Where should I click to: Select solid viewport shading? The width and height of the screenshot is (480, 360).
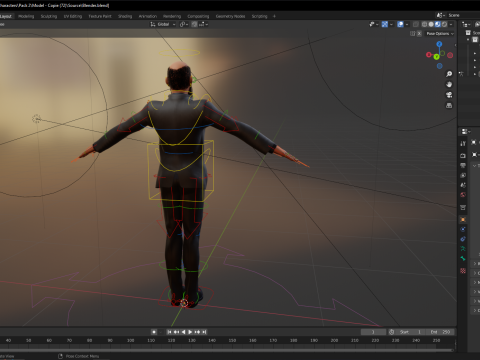(431, 24)
